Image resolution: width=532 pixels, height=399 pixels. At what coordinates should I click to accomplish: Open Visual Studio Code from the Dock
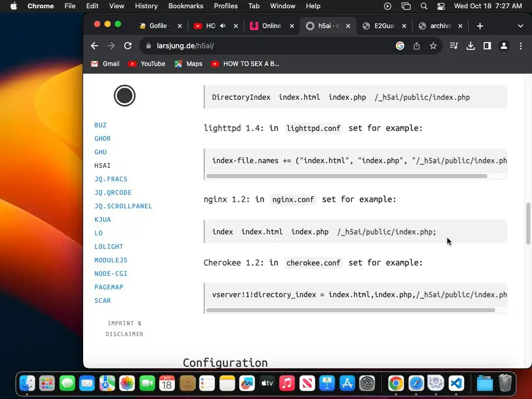click(x=456, y=384)
